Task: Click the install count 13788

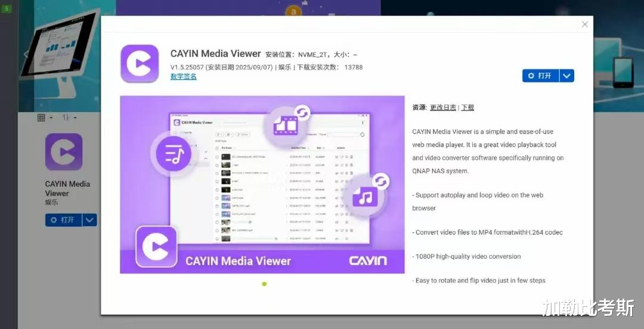Action: tap(354, 67)
